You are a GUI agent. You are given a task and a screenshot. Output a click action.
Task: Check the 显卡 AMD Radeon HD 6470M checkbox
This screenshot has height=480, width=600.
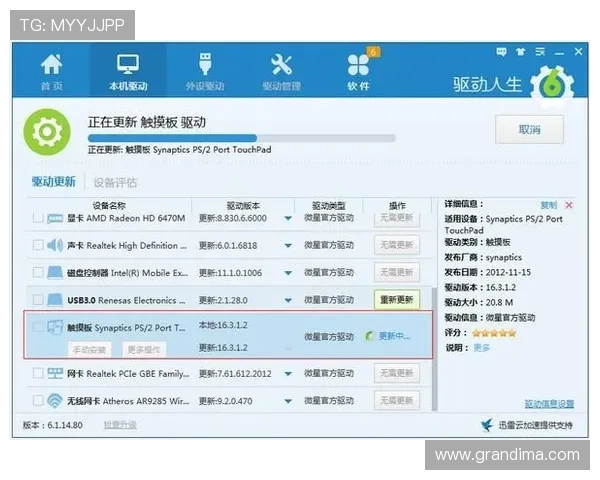tap(38, 218)
